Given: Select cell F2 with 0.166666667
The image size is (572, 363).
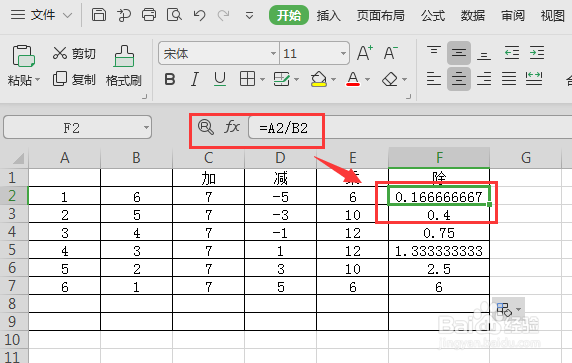Looking at the screenshot, I should pos(439,196).
